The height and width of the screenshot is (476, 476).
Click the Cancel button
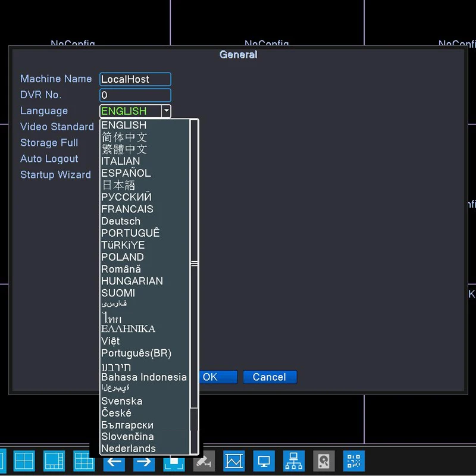pos(270,377)
